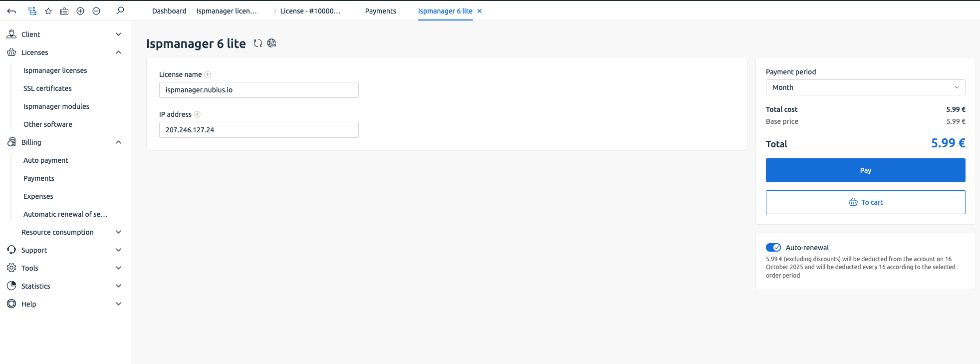Viewport: 980px width, 364px height.
Task: Click the globe link icon beside title
Action: pos(271,43)
